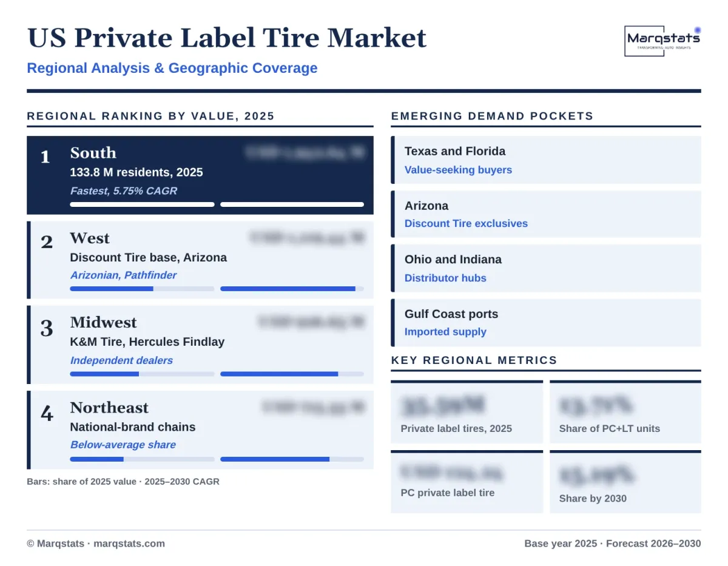Click heading Emerging Demand Pockets
The width and height of the screenshot is (728, 566).
[x=492, y=116]
